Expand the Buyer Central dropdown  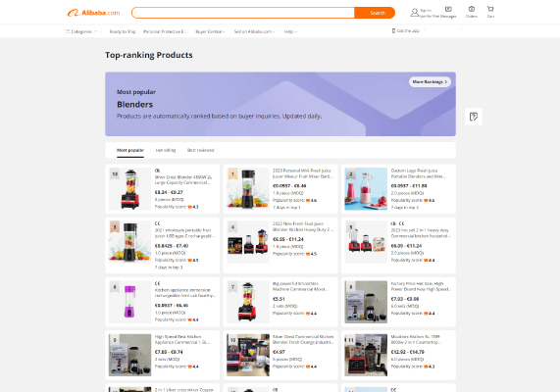(210, 31)
